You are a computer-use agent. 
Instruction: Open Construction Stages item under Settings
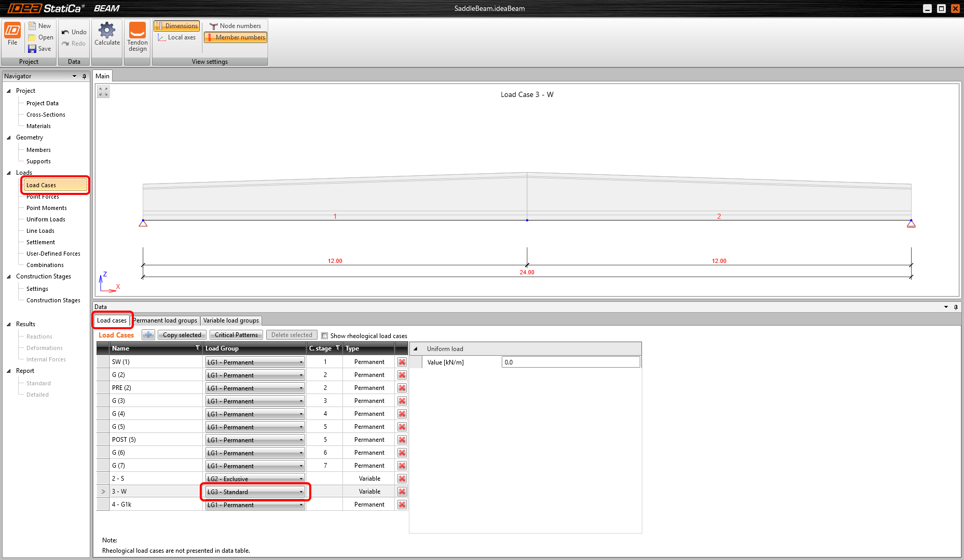pos(53,300)
